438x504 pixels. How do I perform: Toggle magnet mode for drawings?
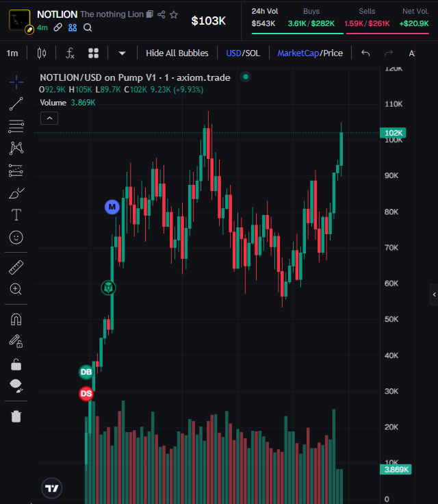point(16,320)
